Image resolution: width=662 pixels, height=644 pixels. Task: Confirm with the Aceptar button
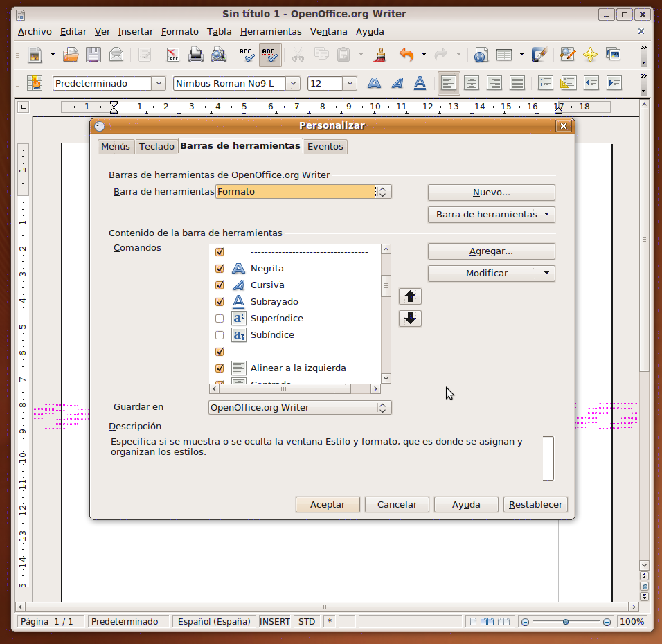(328, 505)
